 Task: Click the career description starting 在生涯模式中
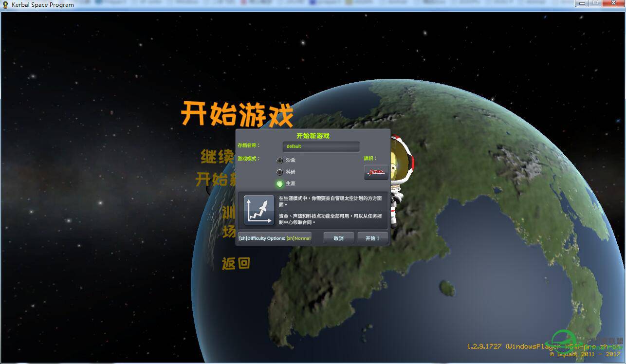[331, 201]
